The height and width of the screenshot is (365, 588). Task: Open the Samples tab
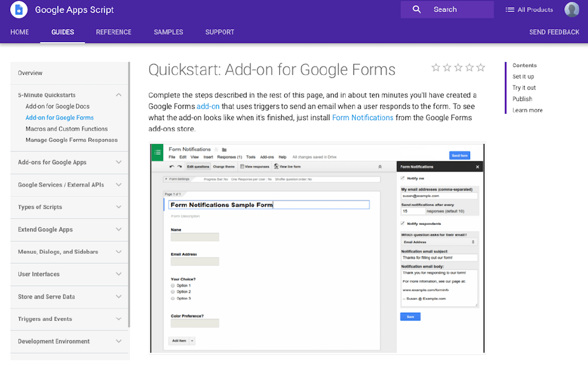click(168, 32)
